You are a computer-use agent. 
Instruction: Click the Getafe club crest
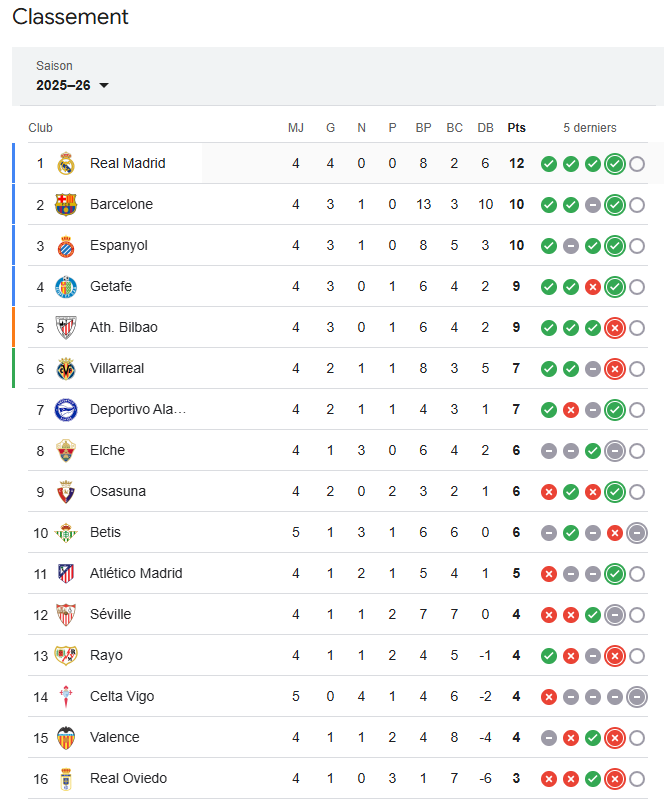(x=66, y=286)
